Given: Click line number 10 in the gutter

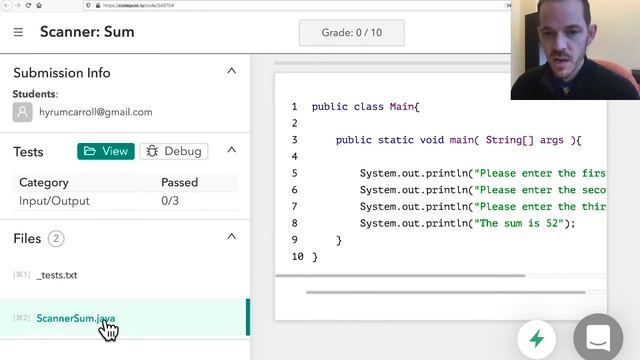Looking at the screenshot, I should [x=298, y=257].
